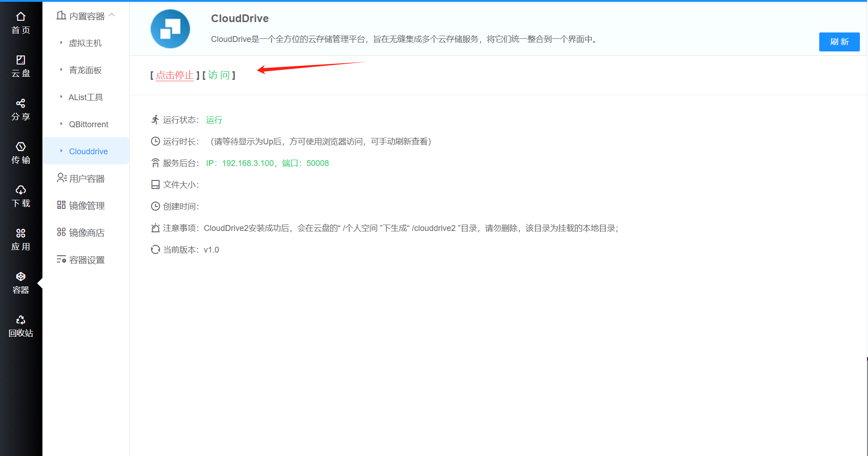The width and height of the screenshot is (868, 456).
Task: Click the v1.0 version text
Action: (x=211, y=250)
